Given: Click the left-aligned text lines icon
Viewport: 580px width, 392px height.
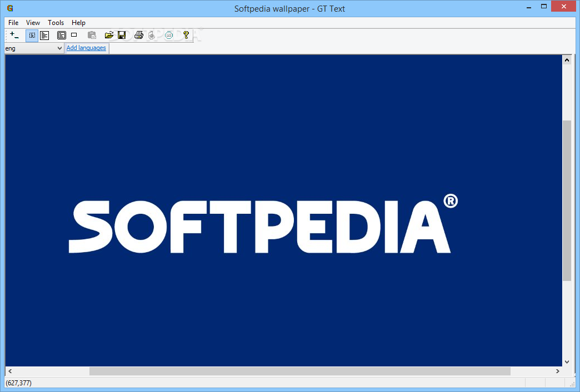Looking at the screenshot, I should (44, 36).
